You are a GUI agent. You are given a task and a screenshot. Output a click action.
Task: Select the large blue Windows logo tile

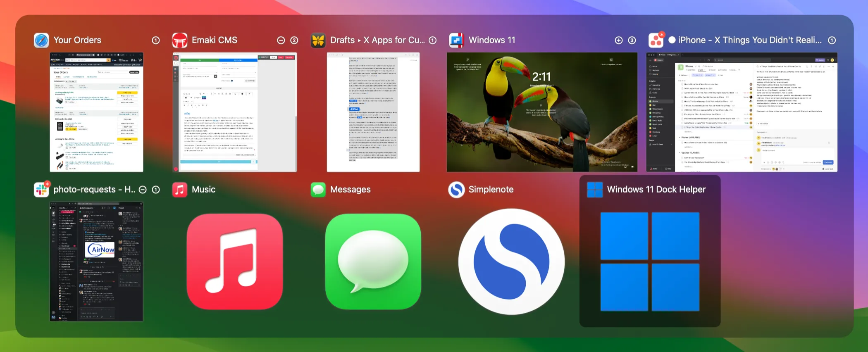(650, 262)
